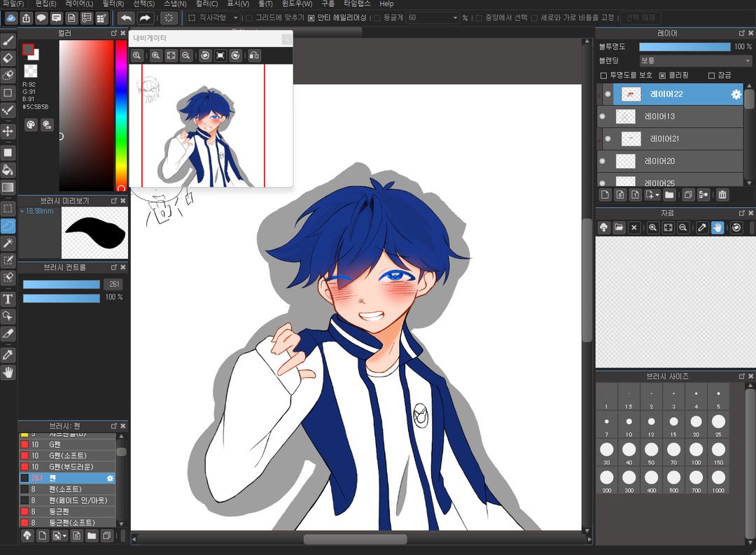Select the Text tool
Viewport: 756px width, 555px height.
(8, 299)
